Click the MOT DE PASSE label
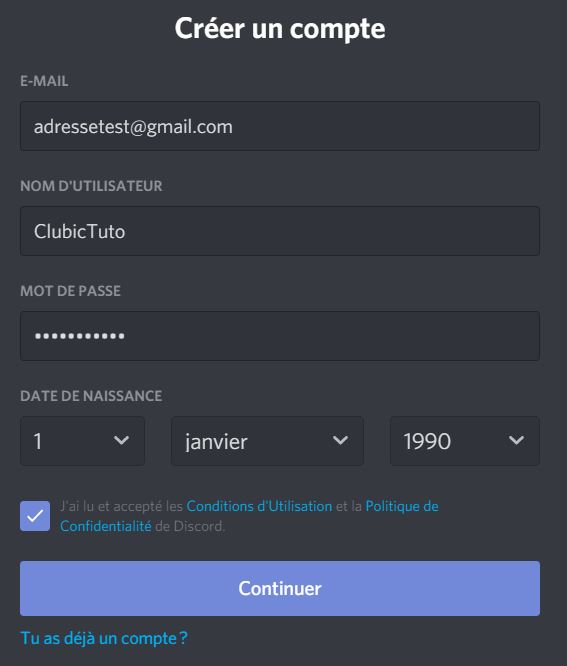This screenshot has height=666, width=567. pyautogui.click(x=71, y=291)
